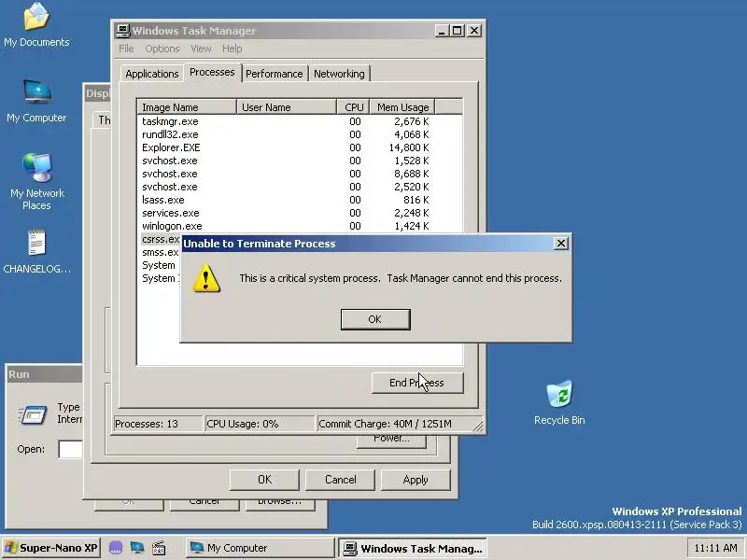This screenshot has height=560, width=747.
Task: Select svchost.exe using 8,688 K
Action: (x=299, y=174)
